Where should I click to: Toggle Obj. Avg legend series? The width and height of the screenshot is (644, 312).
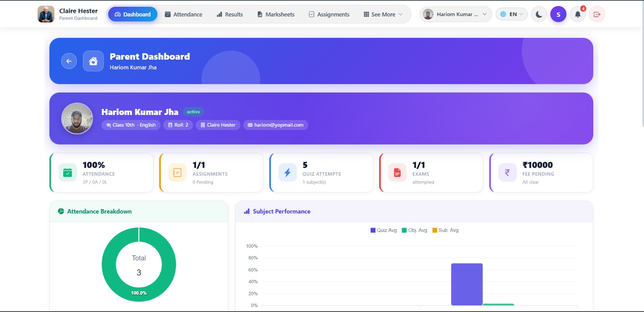(415, 230)
